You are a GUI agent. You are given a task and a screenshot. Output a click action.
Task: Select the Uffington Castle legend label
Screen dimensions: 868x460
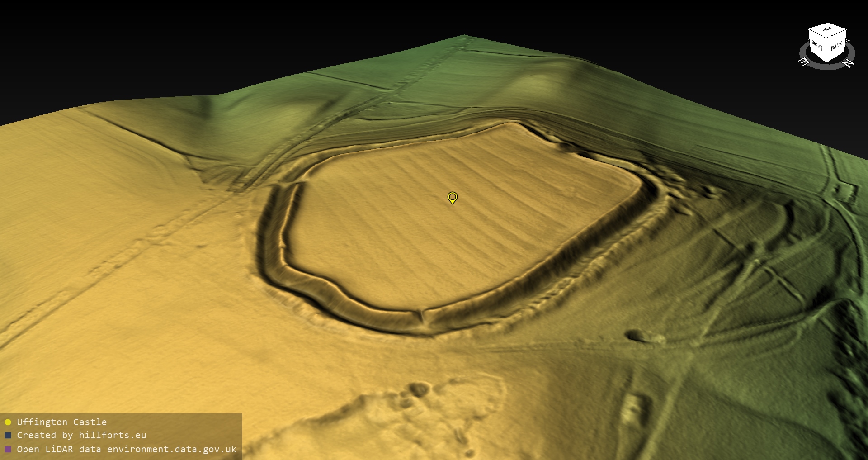(x=61, y=422)
